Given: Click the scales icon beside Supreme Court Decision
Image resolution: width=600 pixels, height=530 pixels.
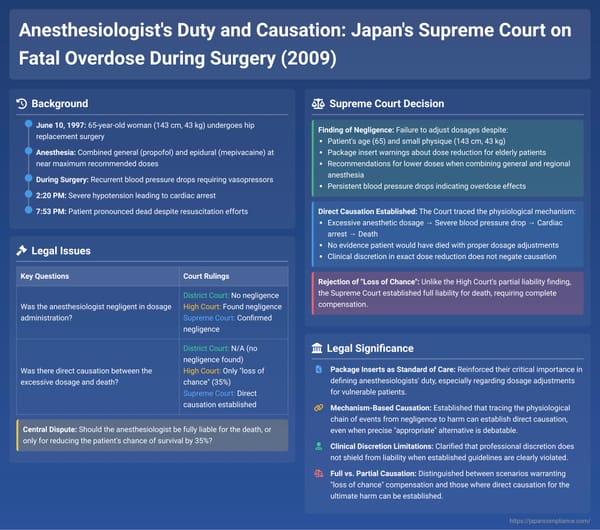Looking at the screenshot, I should (x=319, y=104).
